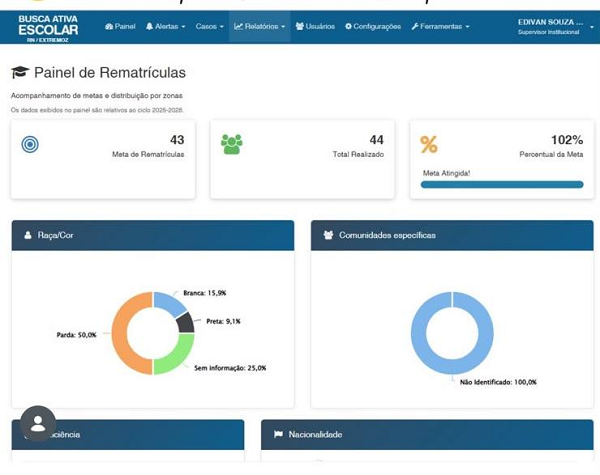Click the Sem informação: 25,0% label
600x475 pixels.
230,368
